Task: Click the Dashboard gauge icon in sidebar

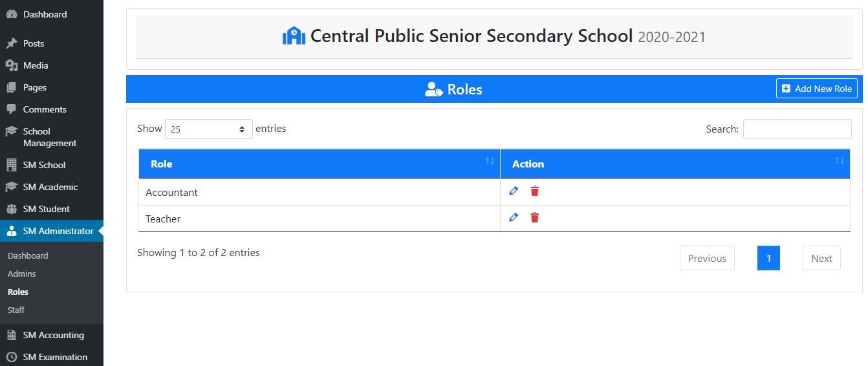Action: click(11, 14)
